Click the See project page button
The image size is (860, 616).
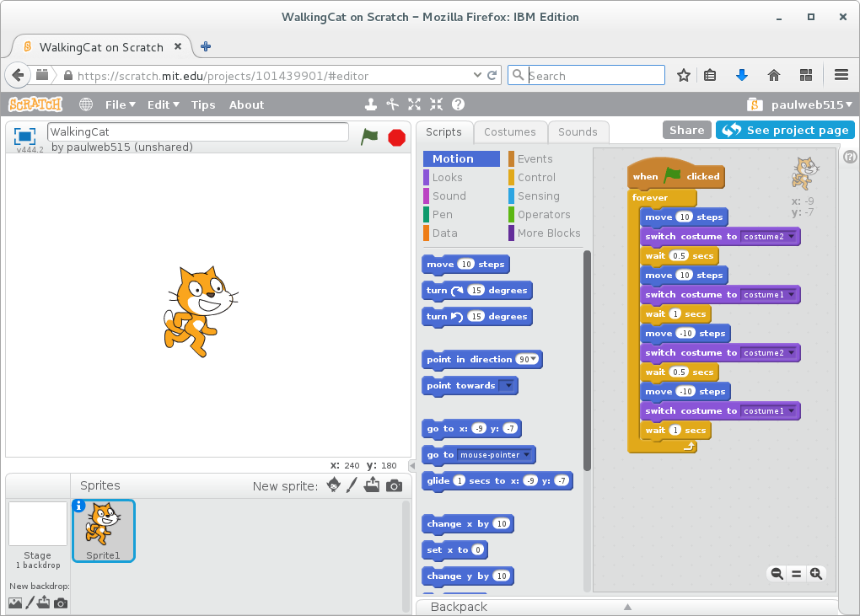click(785, 130)
